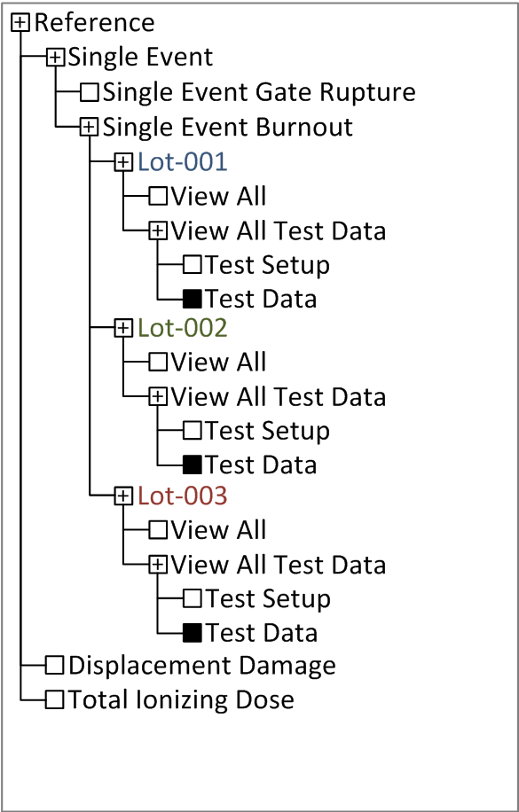This screenshot has width=519, height=812.
Task: Select Test Data label under Lot-002
Action: pos(262,465)
